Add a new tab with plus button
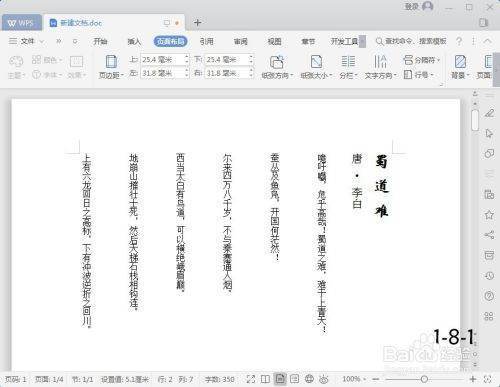This screenshot has height=387, width=500. tap(197, 22)
